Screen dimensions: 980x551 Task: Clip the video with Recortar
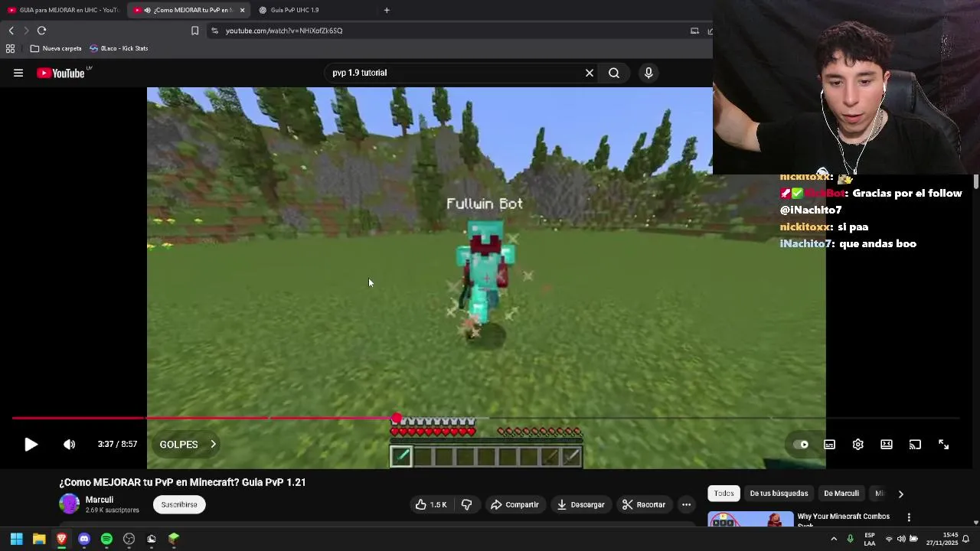(x=644, y=505)
